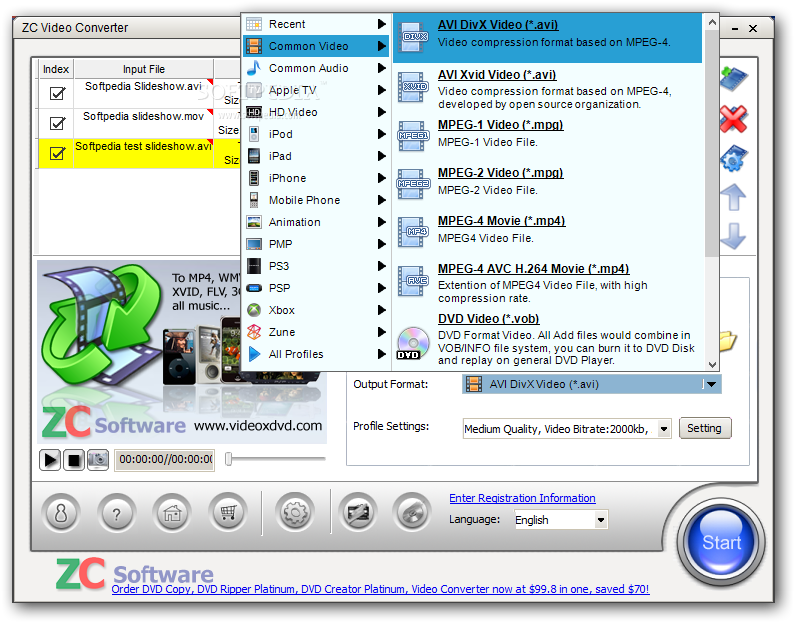Screen dimensions: 795x623
Task: Click the ZC Software preview banner
Action: click(182, 352)
